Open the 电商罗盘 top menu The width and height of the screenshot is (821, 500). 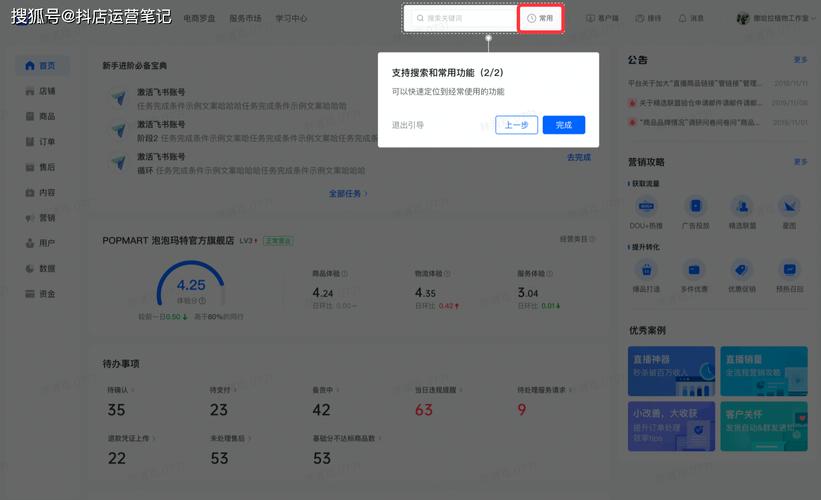point(199,18)
